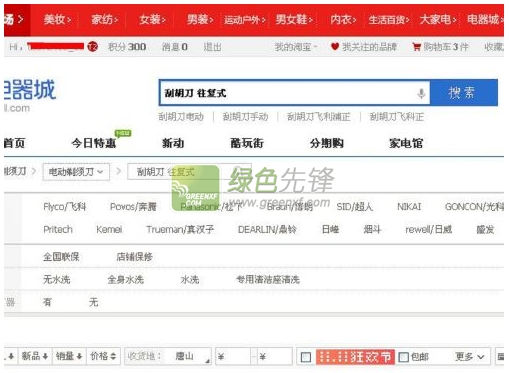Click suggested search 刮胡刀电动

click(x=181, y=117)
